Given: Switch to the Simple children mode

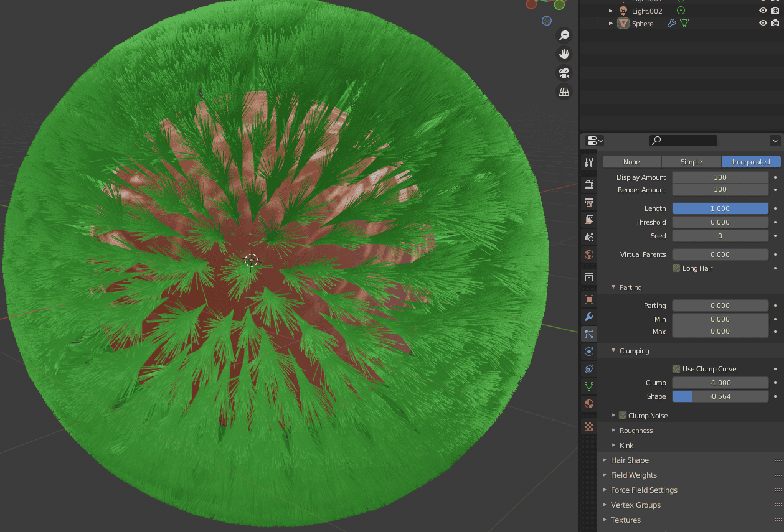Looking at the screenshot, I should tap(691, 161).
